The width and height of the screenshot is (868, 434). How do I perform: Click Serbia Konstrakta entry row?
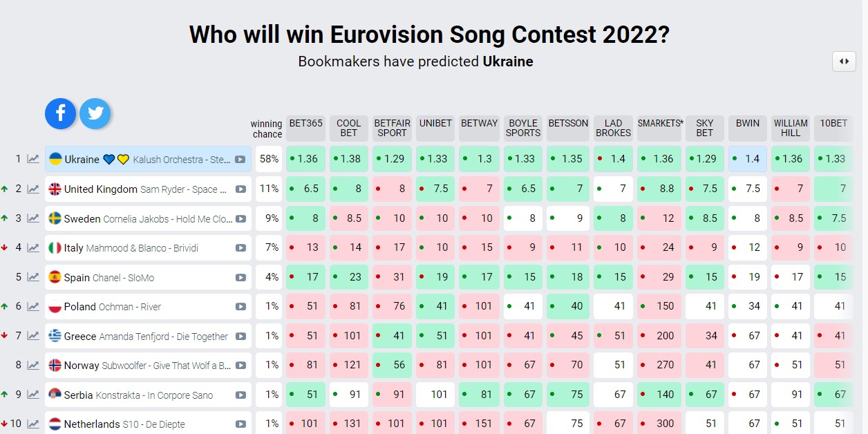[x=138, y=395]
